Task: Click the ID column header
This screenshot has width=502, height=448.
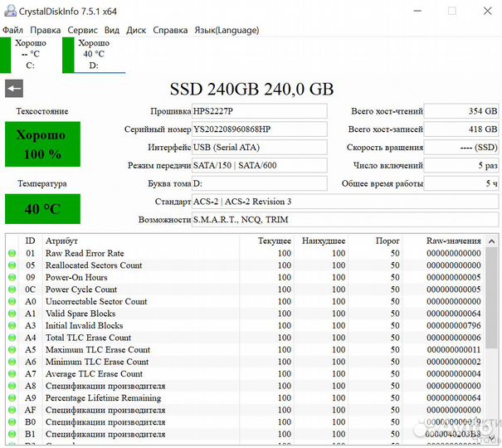Action: click(x=30, y=241)
